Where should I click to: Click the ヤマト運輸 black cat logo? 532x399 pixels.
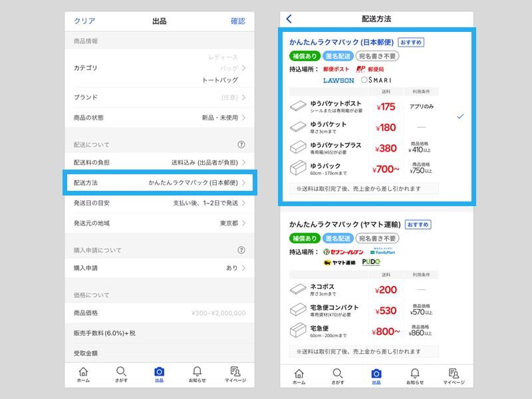pos(339,263)
